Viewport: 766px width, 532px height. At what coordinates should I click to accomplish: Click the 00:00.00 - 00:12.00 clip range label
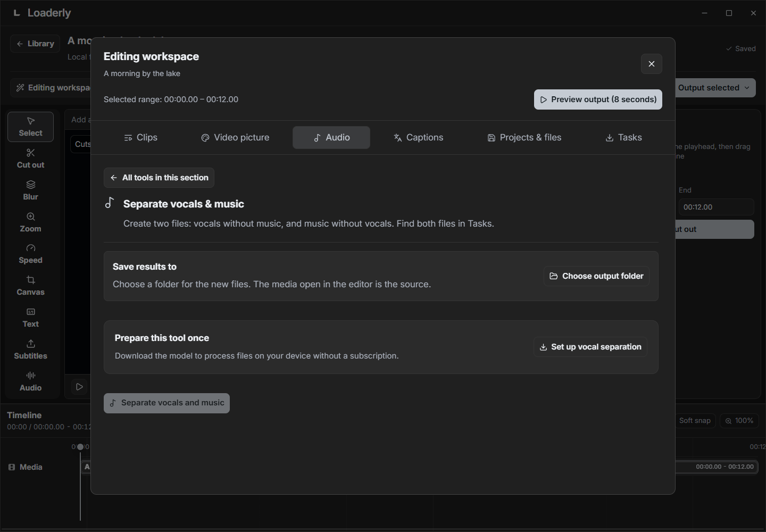(725, 467)
